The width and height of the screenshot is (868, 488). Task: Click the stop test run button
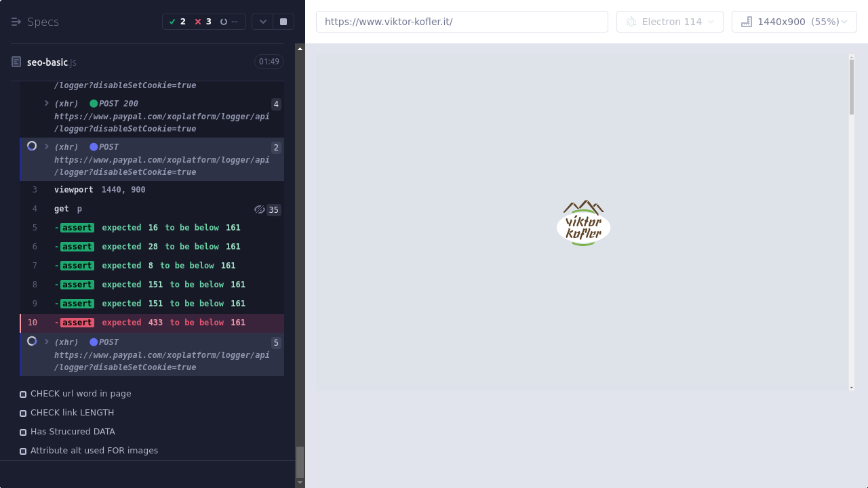pyautogui.click(x=283, y=22)
